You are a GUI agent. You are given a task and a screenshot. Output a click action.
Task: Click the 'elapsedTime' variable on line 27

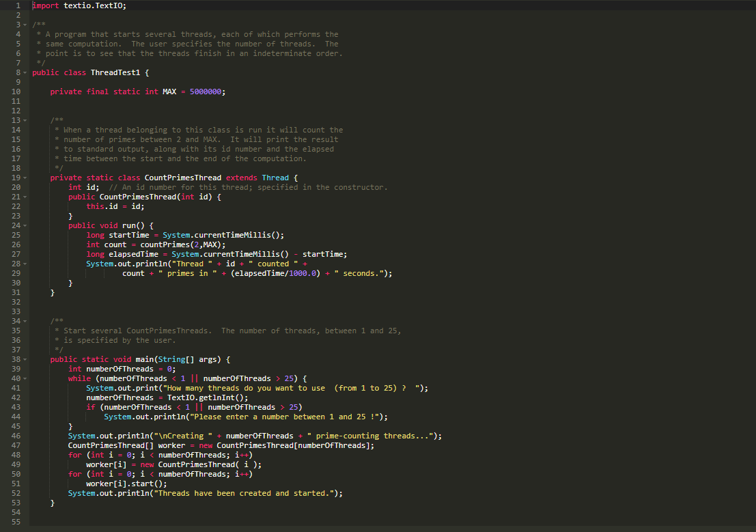(134, 254)
